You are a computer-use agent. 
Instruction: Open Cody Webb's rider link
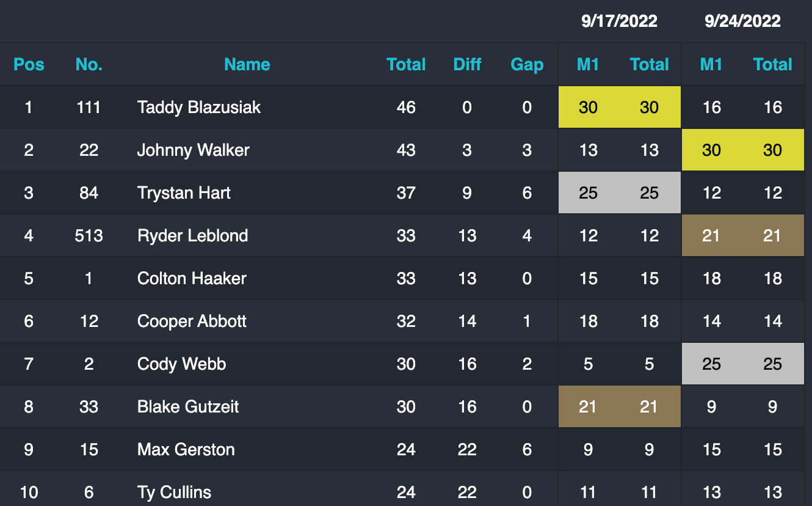click(181, 364)
